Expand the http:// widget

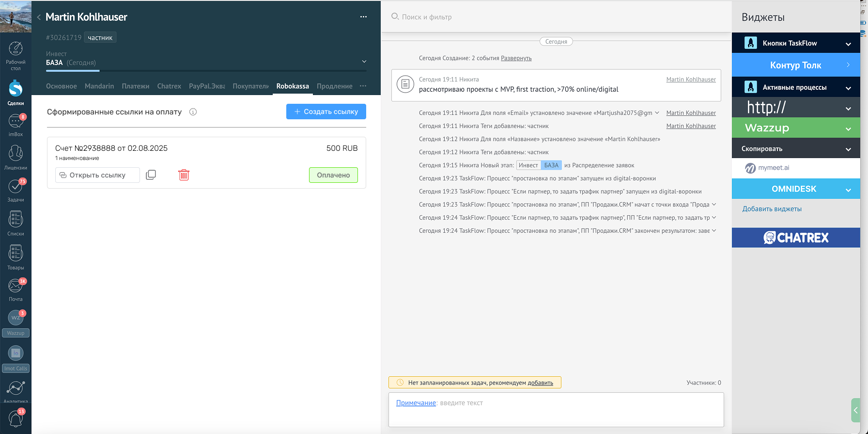[848, 109]
